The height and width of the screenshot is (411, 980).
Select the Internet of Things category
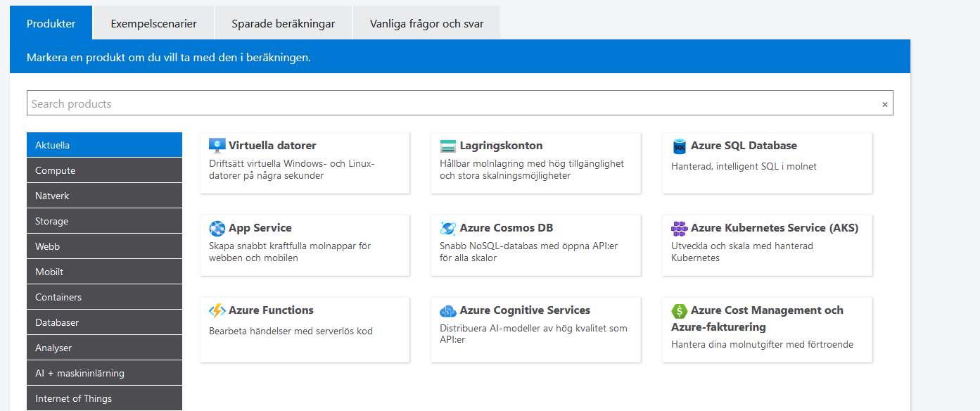pos(104,398)
